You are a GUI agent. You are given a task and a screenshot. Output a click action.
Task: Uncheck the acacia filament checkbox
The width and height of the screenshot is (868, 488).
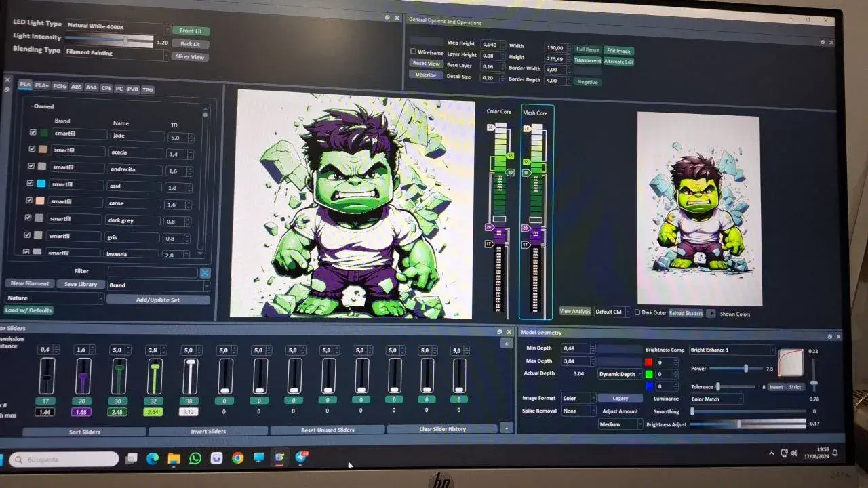32,149
